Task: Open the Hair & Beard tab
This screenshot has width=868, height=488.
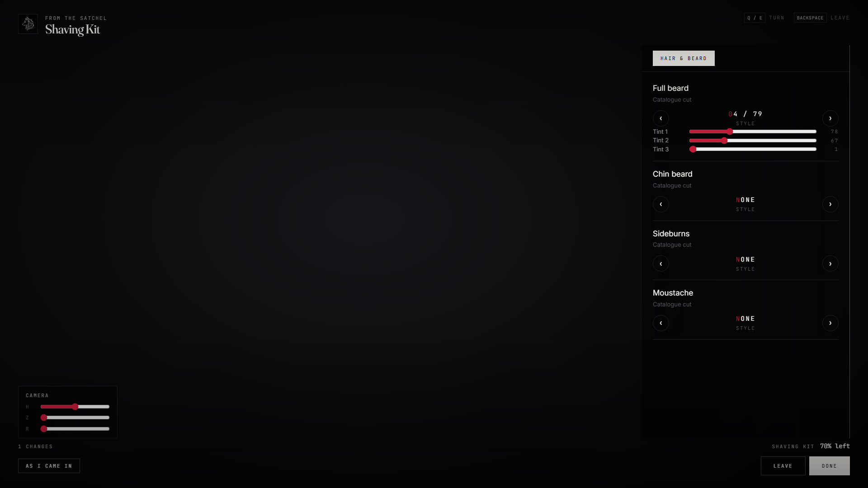Action: point(684,58)
